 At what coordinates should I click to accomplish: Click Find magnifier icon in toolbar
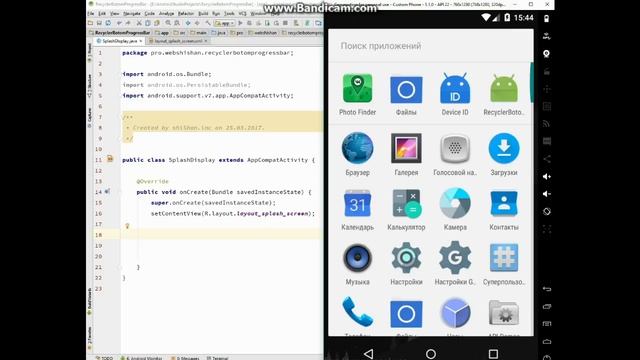(168, 23)
